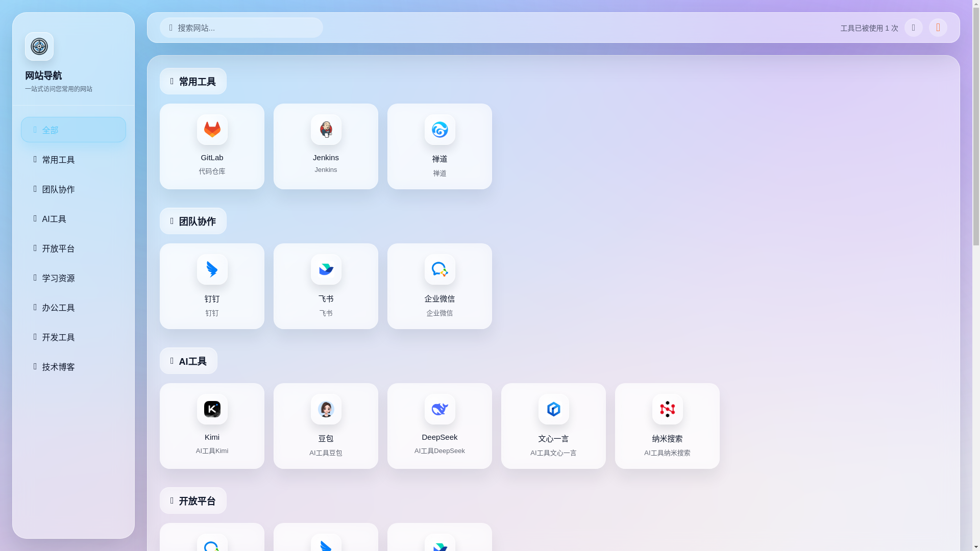Image resolution: width=980 pixels, height=551 pixels.
Task: Click the compass logo icon in the sidebar
Action: pos(39,46)
